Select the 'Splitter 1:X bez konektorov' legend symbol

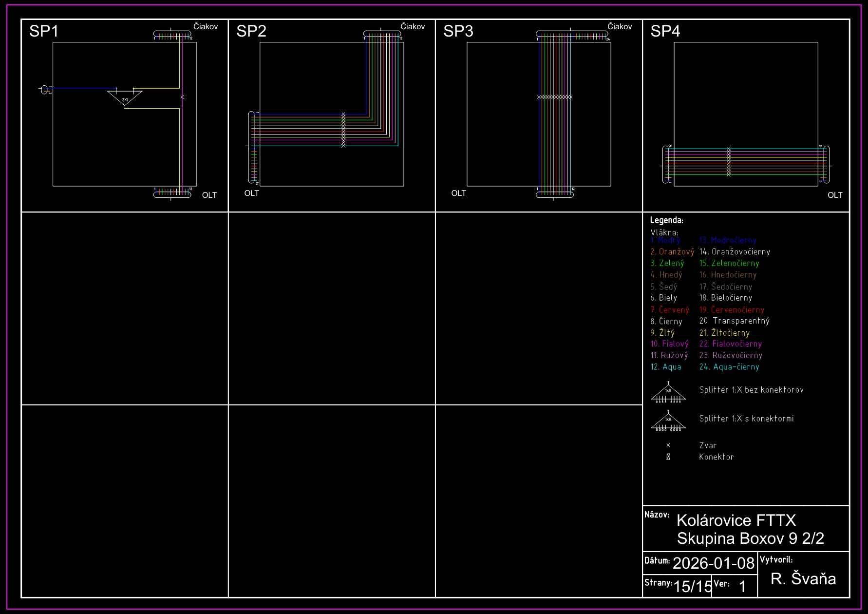(x=668, y=393)
